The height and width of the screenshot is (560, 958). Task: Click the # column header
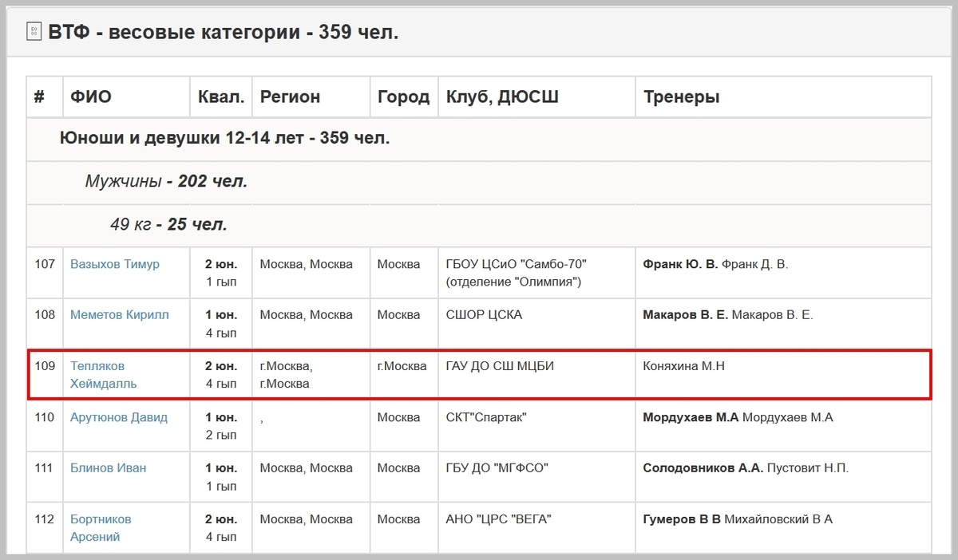(45, 97)
